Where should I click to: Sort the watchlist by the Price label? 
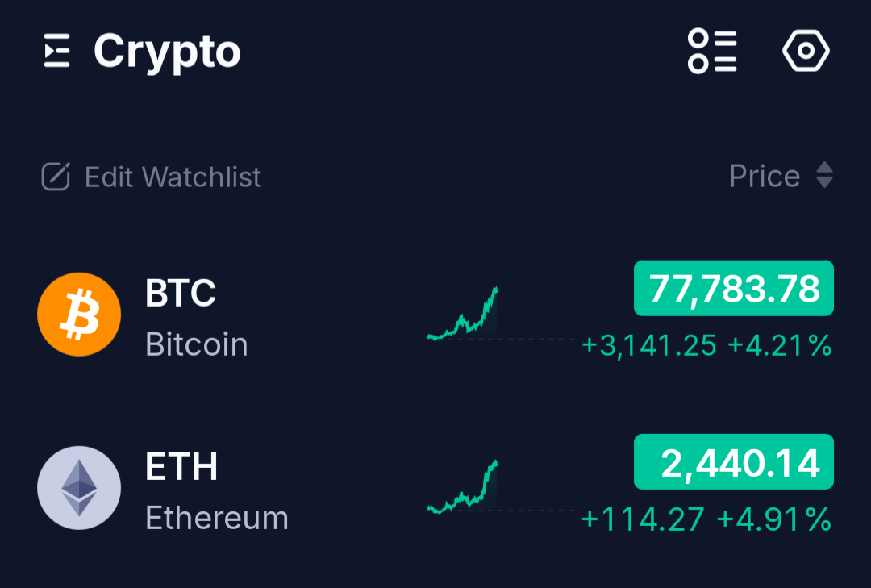[764, 176]
